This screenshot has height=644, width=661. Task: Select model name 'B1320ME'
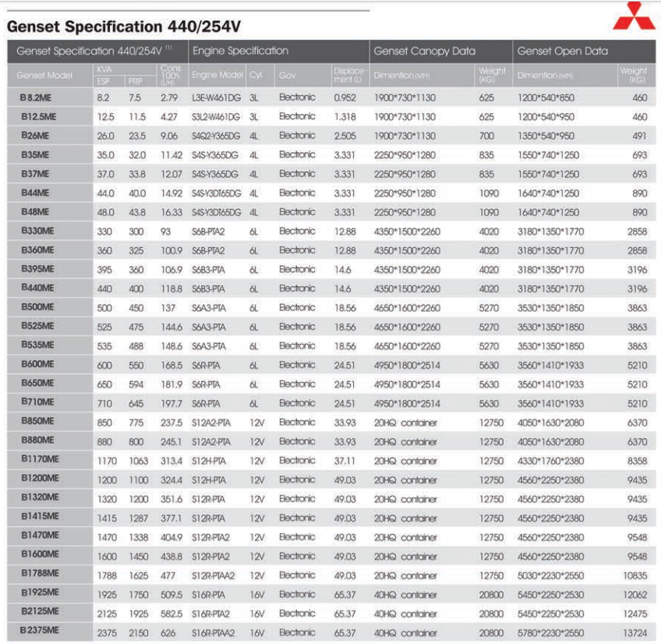(x=40, y=497)
